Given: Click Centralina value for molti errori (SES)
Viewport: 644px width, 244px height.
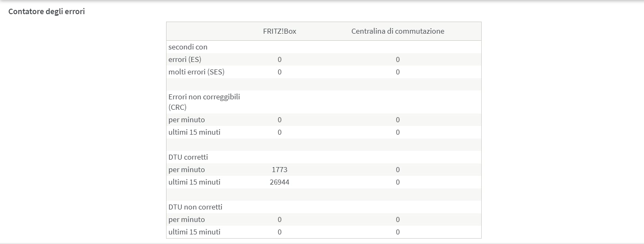Looking at the screenshot, I should pos(397,72).
